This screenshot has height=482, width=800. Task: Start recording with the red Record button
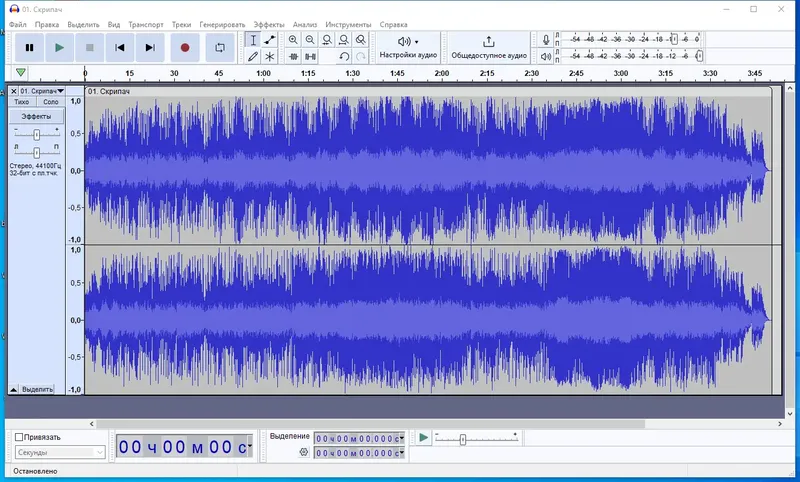pyautogui.click(x=185, y=47)
